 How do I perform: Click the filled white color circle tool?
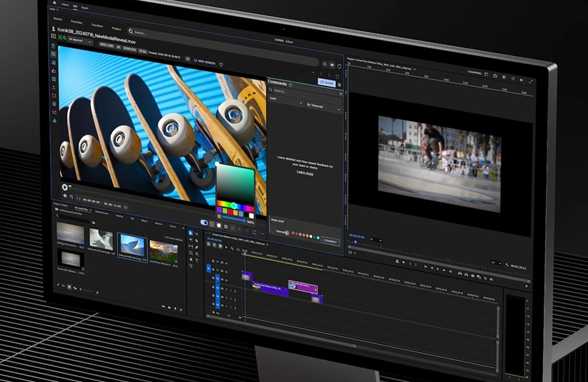tap(219, 226)
